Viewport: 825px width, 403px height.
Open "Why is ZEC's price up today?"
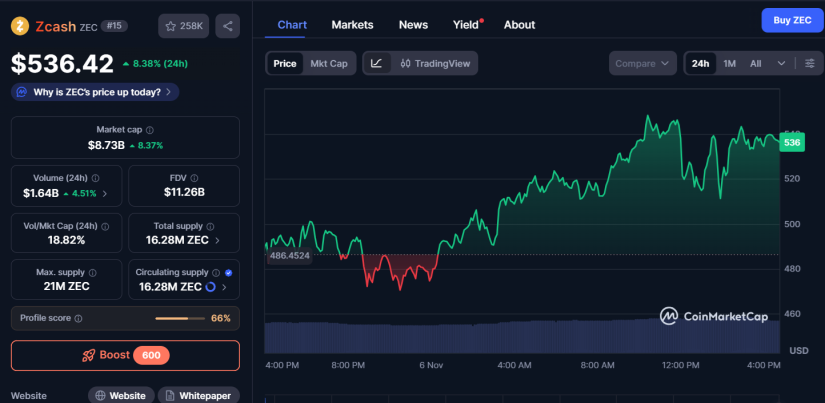tap(95, 92)
